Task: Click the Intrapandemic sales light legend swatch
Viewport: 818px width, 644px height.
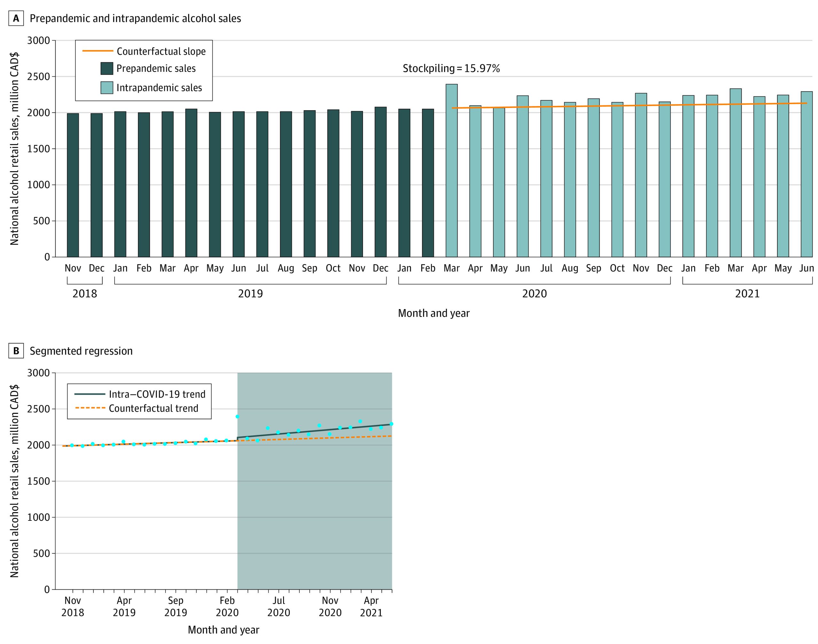Action: click(x=107, y=88)
